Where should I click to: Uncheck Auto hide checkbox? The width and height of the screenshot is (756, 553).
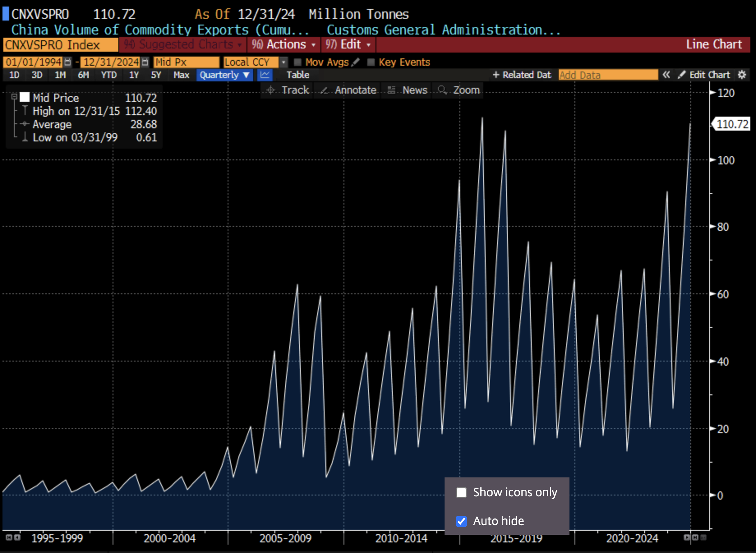point(461,521)
